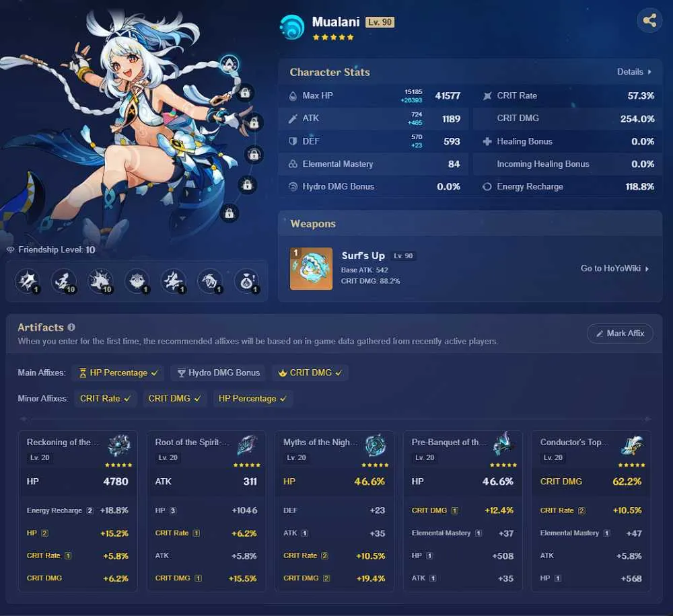Select the Elemental Mastery stat row

click(x=374, y=164)
